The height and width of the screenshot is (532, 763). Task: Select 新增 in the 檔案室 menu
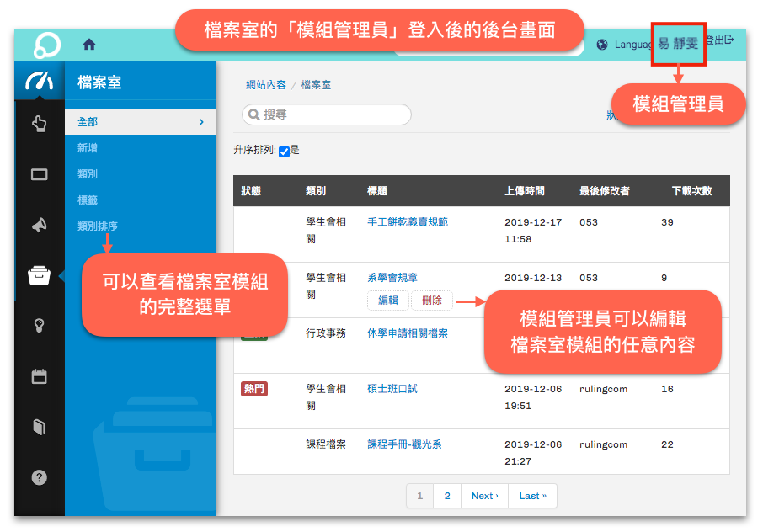point(88,148)
